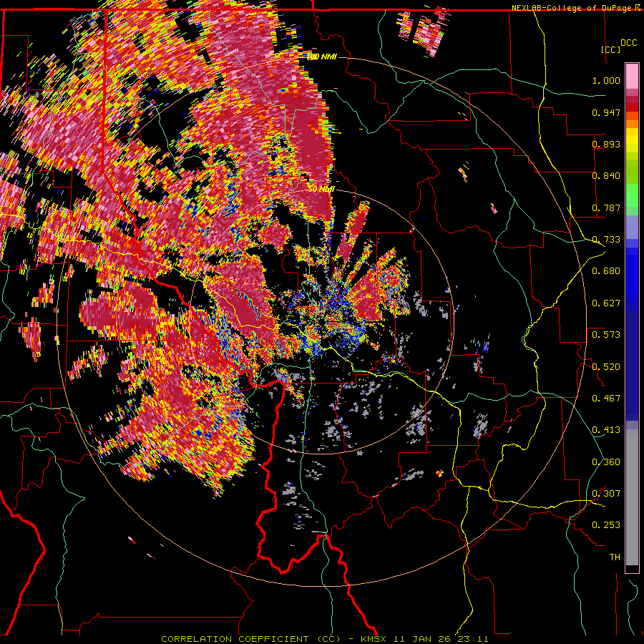Pick the black band below TH
This screenshot has height=644, width=644.
632,568
